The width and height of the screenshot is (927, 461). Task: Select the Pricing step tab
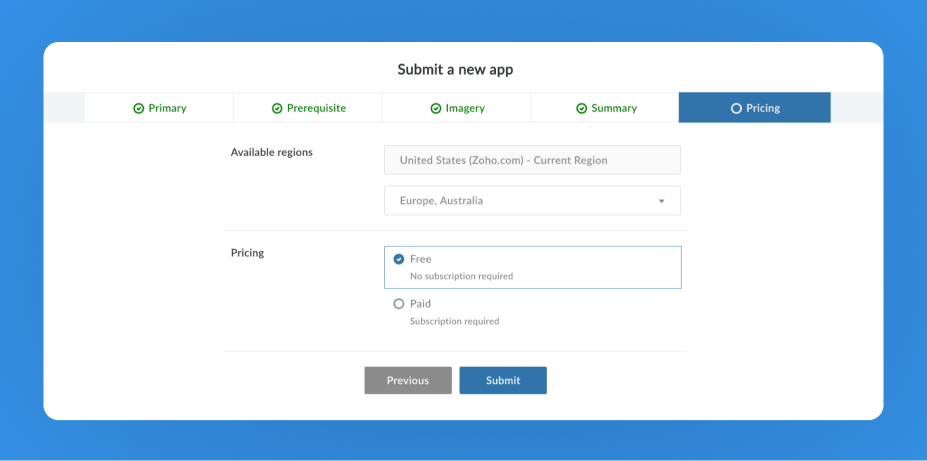(755, 108)
